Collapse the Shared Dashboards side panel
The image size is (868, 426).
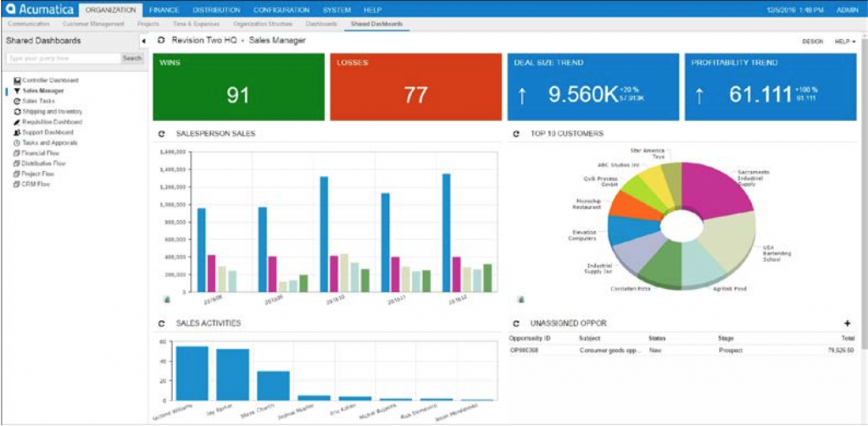coord(143,41)
